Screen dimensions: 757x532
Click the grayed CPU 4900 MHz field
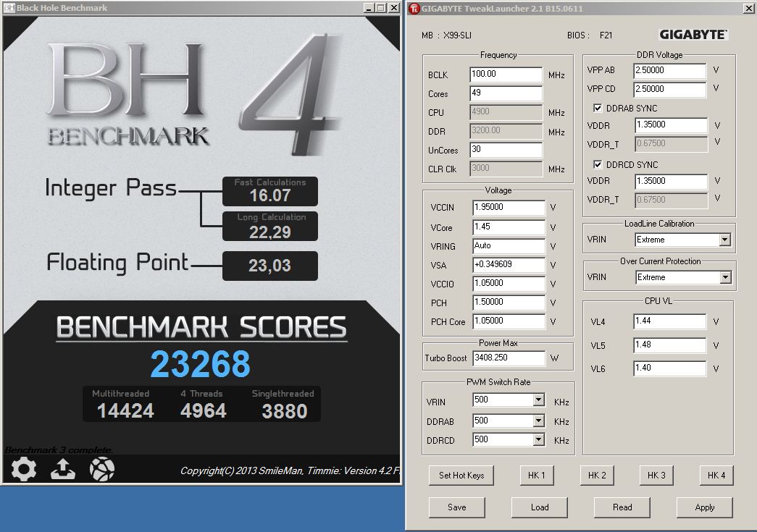506,112
